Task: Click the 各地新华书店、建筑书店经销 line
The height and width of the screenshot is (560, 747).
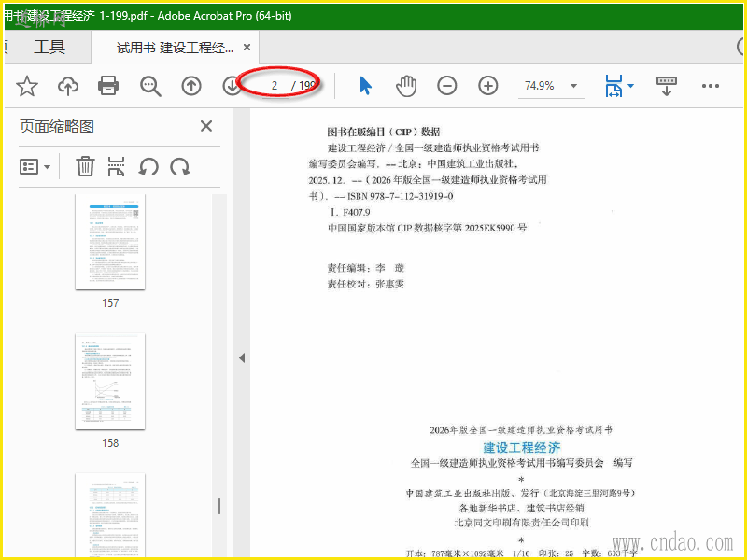Action: pos(522,508)
